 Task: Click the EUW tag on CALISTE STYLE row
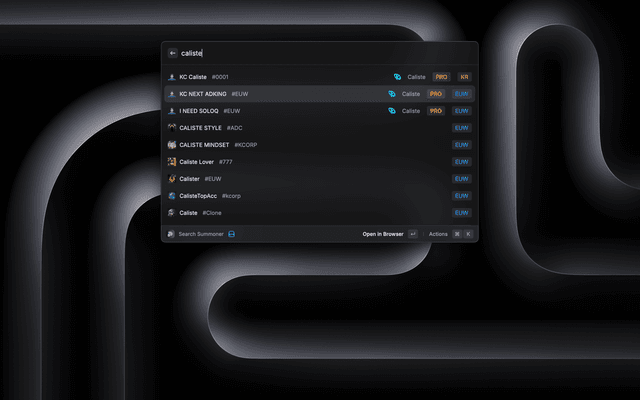pos(461,128)
